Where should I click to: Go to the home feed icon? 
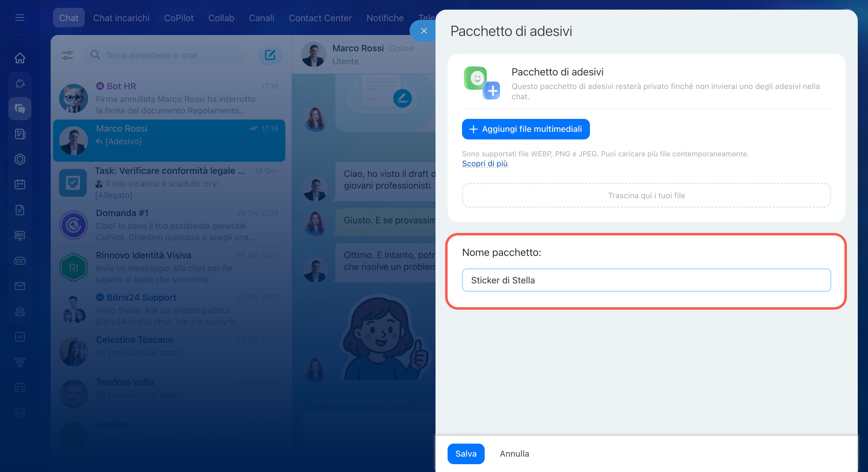click(20, 58)
